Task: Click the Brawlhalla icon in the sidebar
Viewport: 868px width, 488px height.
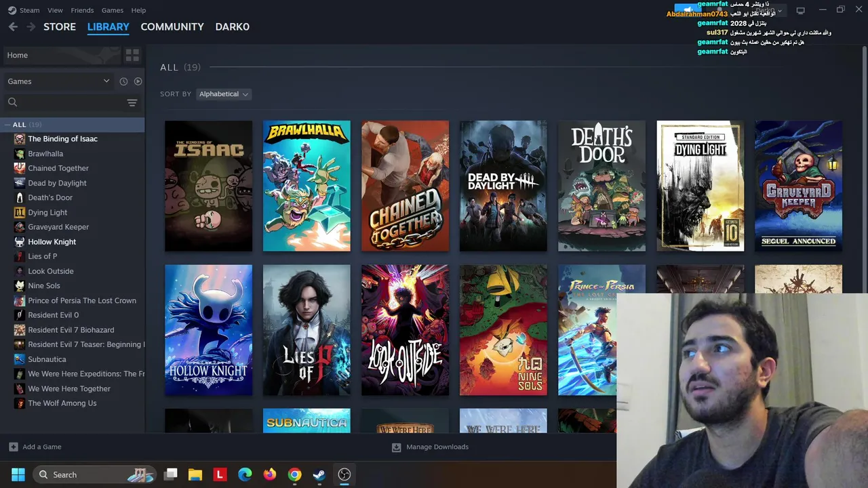Action: tap(20, 154)
